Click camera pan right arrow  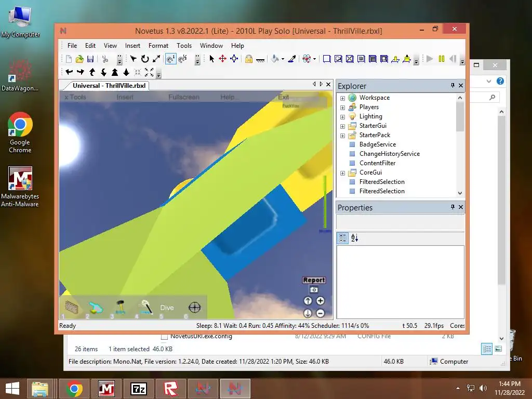81,72
